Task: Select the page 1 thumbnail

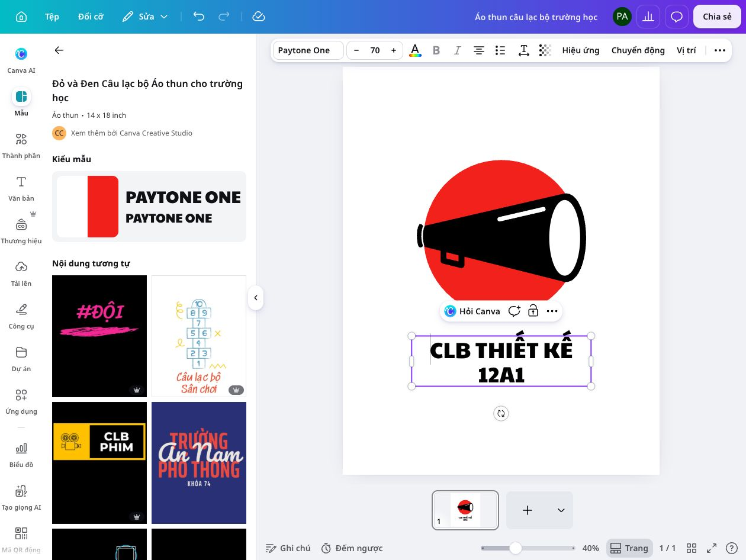Action: pyautogui.click(x=465, y=510)
